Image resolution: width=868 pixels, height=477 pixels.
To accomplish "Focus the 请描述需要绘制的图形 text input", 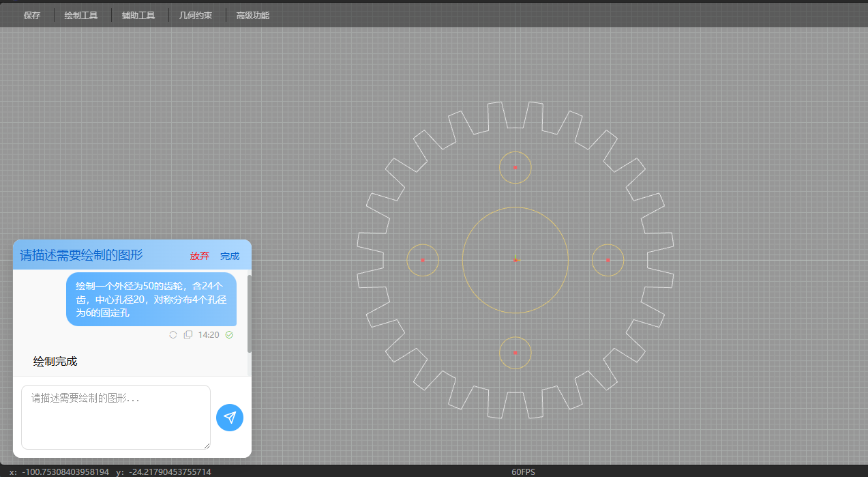I will point(116,416).
